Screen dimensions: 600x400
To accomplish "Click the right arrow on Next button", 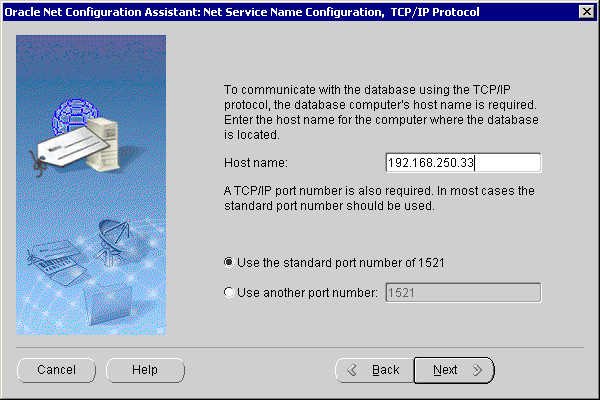I will (x=477, y=370).
